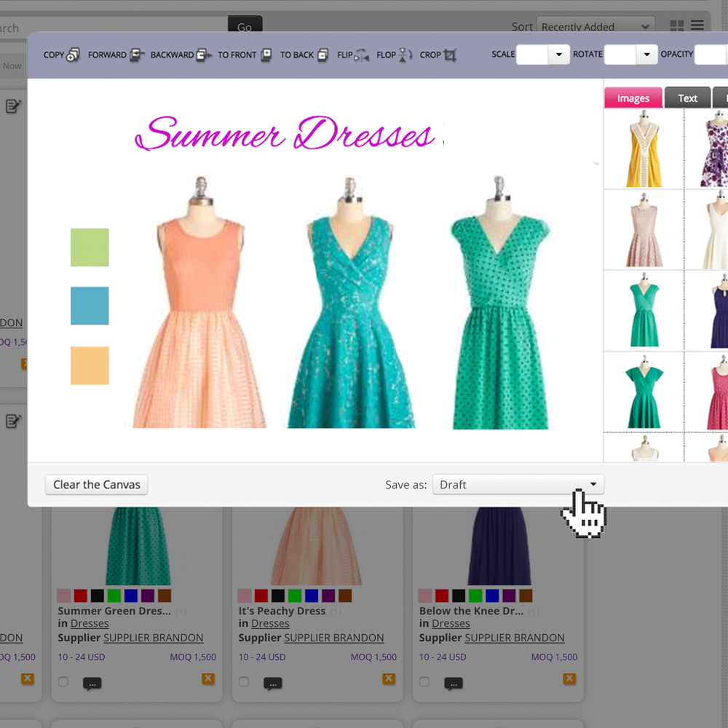The image size is (728, 728).
Task: Tick the checkbox under Summer Green Dress
Action: 63,682
